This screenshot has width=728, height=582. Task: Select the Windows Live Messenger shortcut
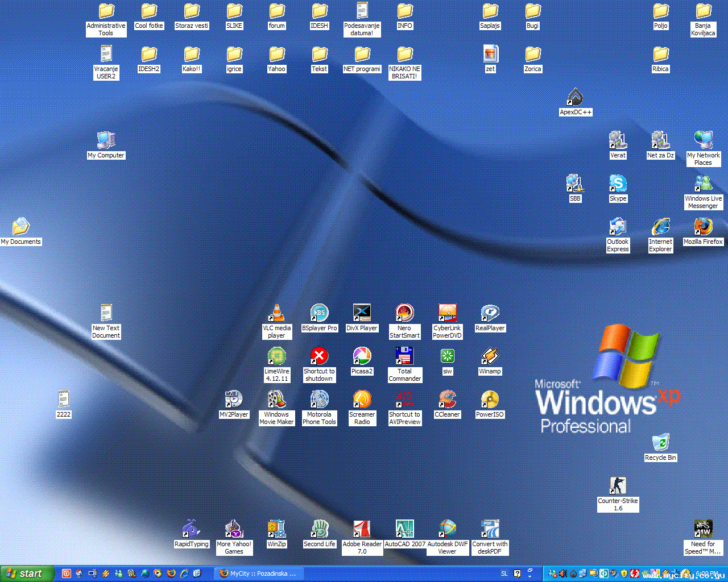[704, 184]
